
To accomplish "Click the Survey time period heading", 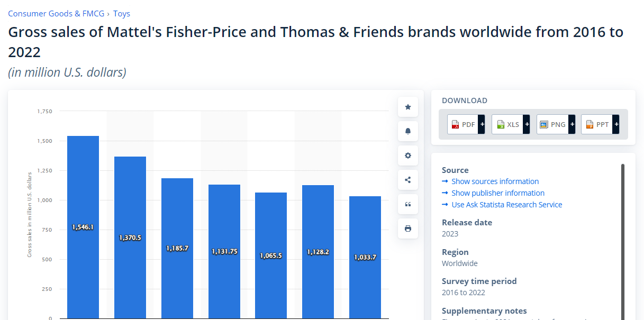I will click(479, 281).
